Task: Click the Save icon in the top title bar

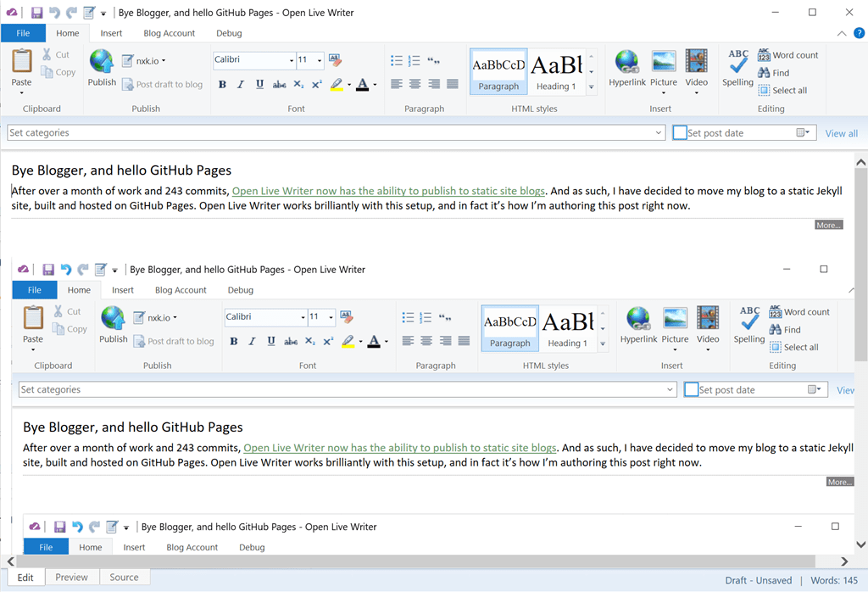Action: coord(36,13)
